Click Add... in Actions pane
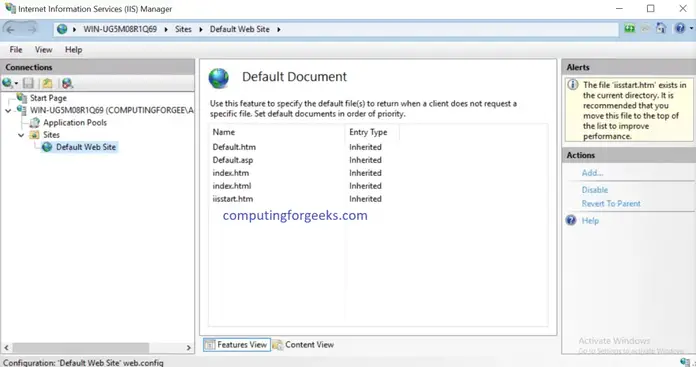Screen dimensions: 696x367 pos(592,173)
